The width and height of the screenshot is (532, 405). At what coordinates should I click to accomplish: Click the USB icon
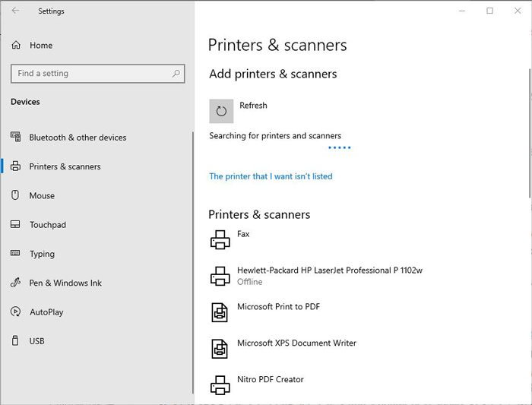coord(15,340)
